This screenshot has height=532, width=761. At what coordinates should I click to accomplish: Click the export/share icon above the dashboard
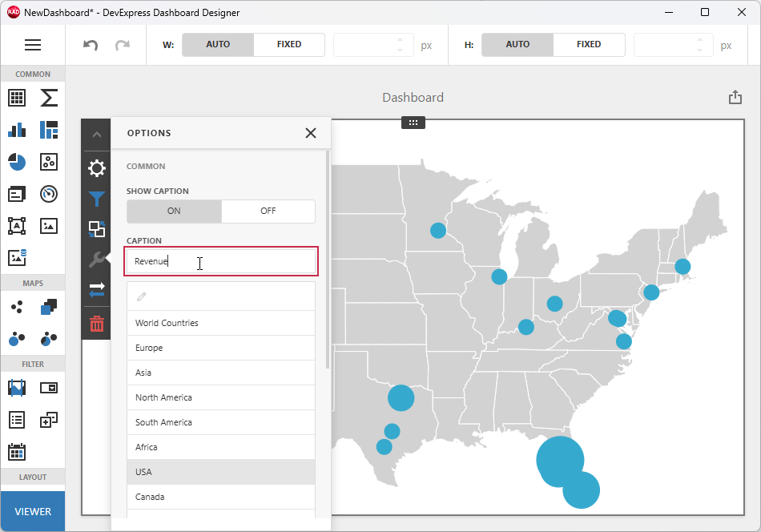tap(735, 96)
